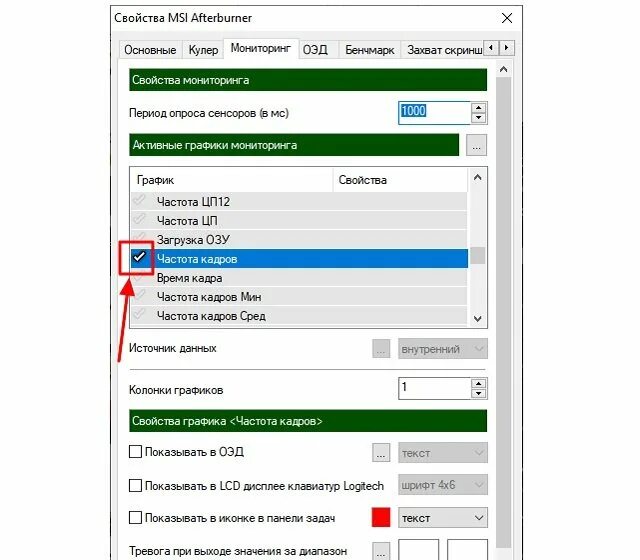Open the ОЭД tab
Image resolution: width=640 pixels, height=560 pixels.
315,50
